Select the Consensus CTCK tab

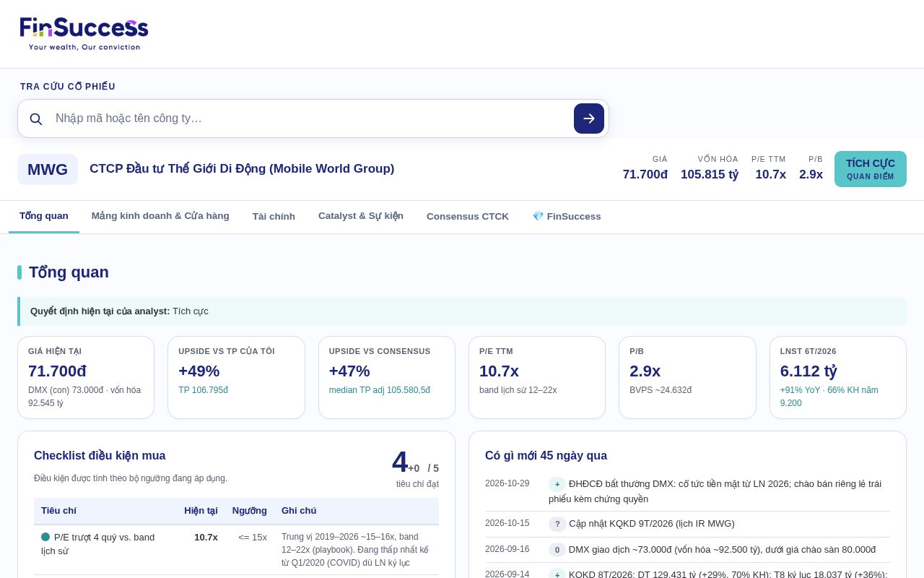point(468,216)
